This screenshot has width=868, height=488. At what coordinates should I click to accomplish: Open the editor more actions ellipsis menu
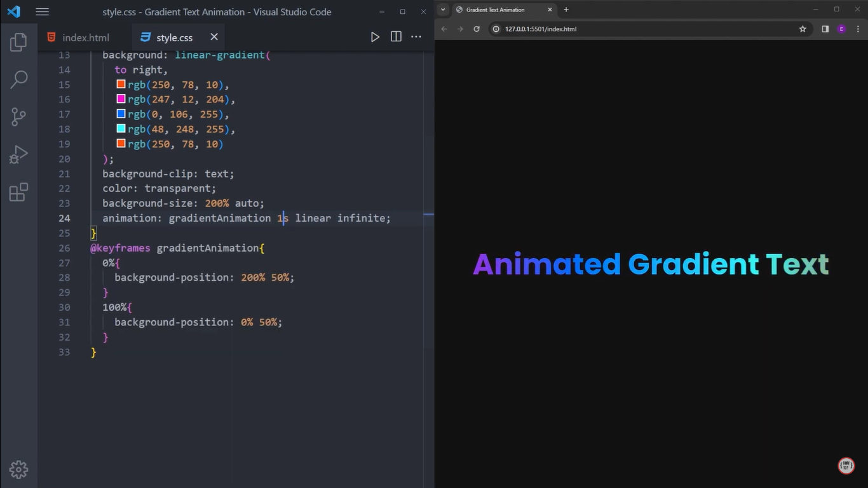[416, 37]
